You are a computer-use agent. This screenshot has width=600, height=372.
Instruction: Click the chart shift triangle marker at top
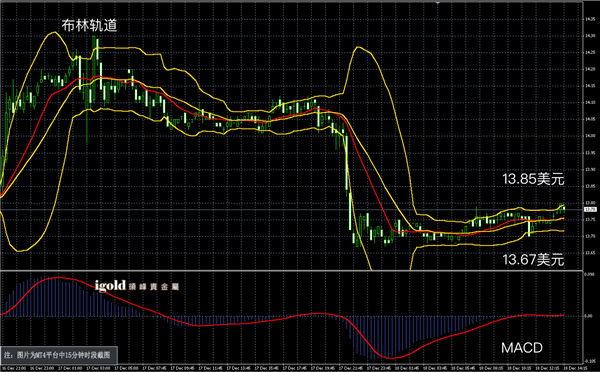click(437, 2)
